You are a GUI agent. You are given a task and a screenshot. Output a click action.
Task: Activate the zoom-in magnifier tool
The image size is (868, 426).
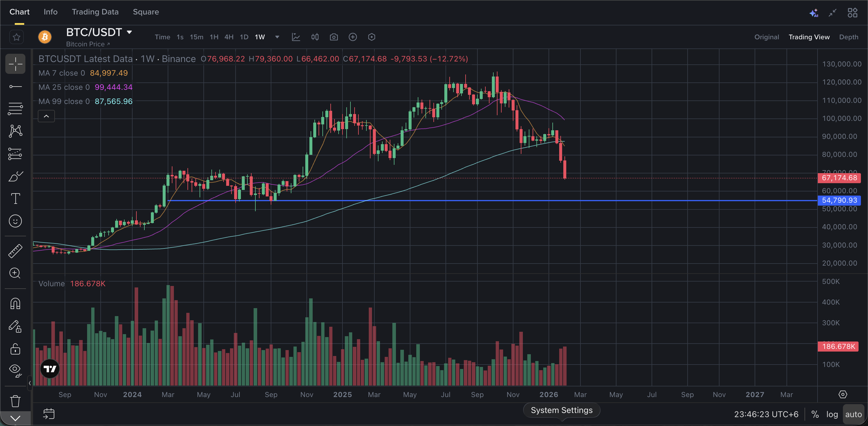(15, 273)
